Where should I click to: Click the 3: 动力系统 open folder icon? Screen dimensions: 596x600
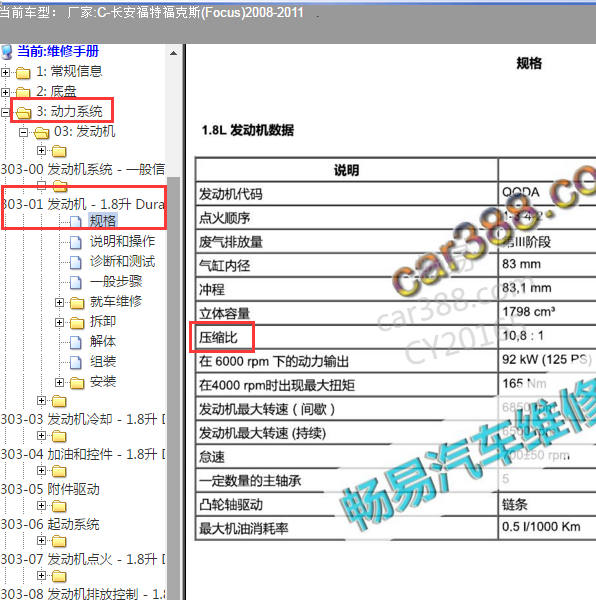[x=23, y=112]
